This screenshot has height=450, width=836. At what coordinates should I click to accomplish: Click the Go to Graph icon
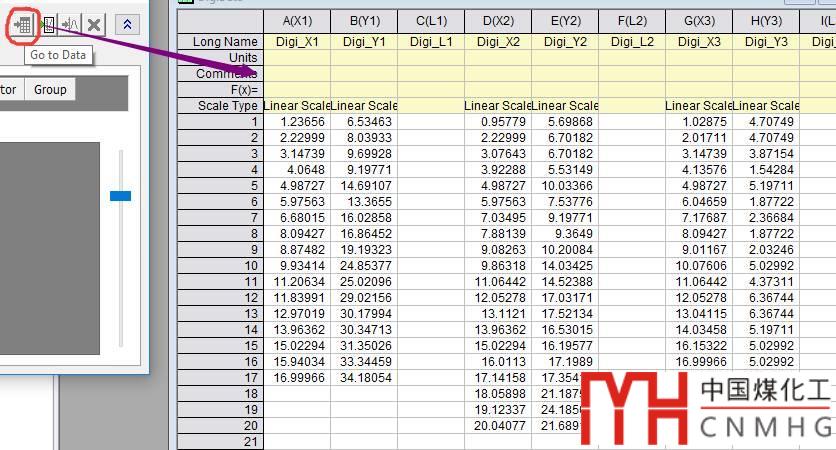click(48, 25)
